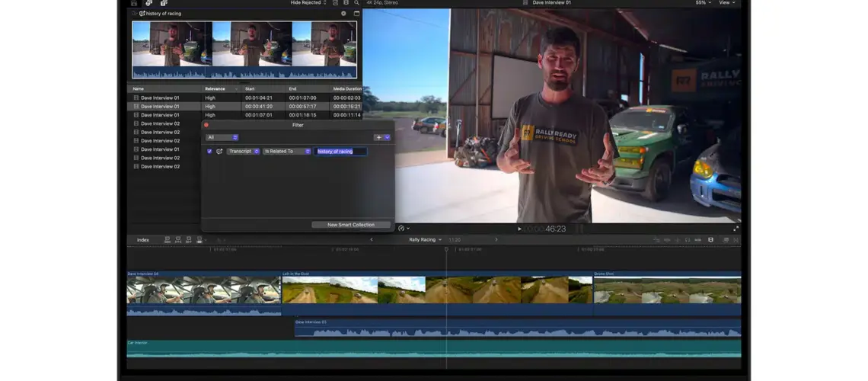Open the Titles and Generators sidebar
Image resolution: width=868 pixels, height=381 pixels.
coord(164,3)
